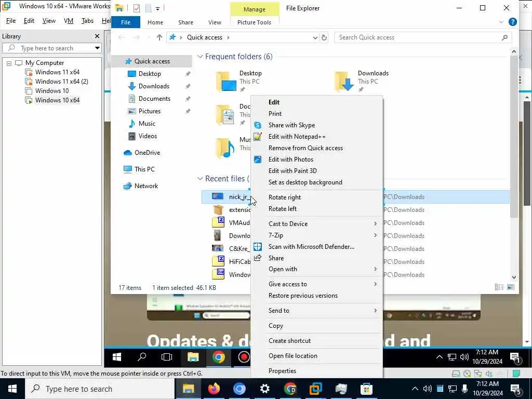This screenshot has height=399, width=532.
Task: Open the Desktop frequent folder tile
Action: click(x=239, y=82)
